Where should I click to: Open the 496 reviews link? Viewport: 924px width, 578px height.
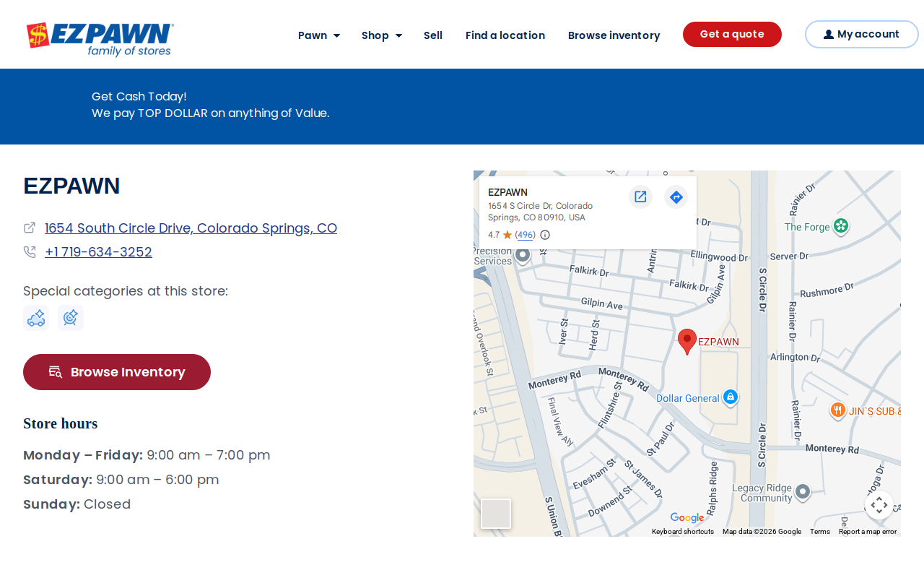(526, 235)
